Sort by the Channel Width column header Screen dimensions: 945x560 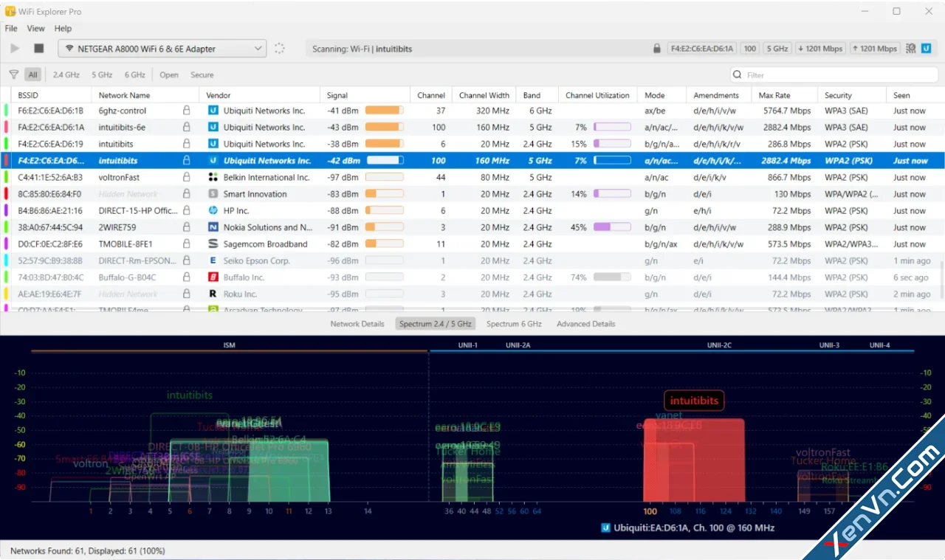pyautogui.click(x=484, y=95)
